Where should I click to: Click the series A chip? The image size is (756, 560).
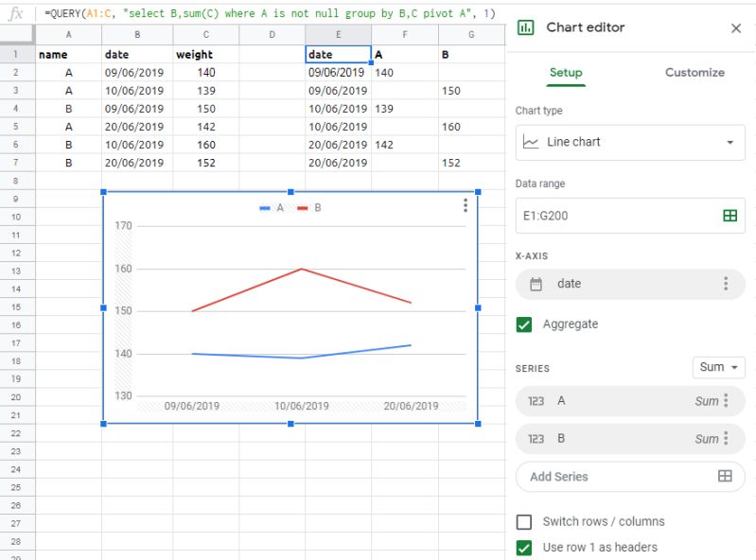coord(630,401)
